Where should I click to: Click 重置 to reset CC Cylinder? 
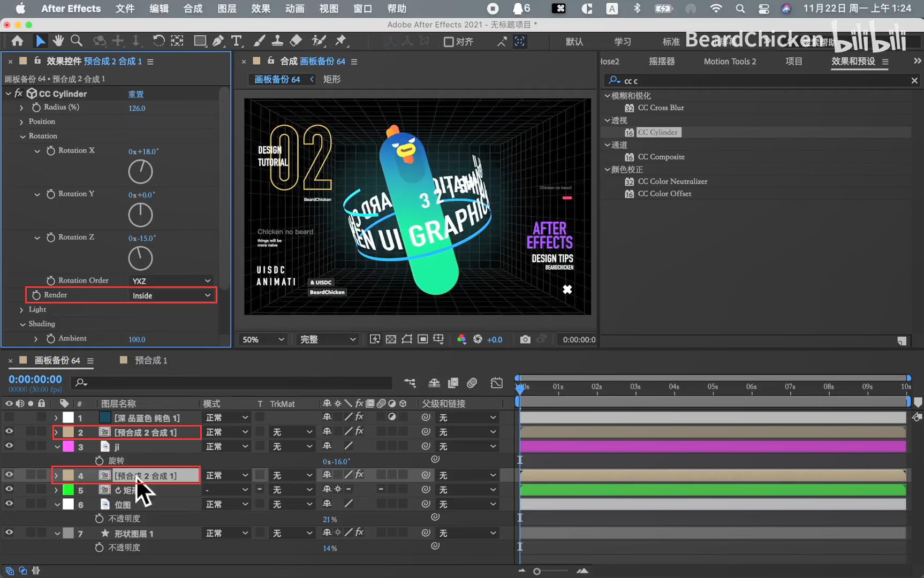click(136, 94)
